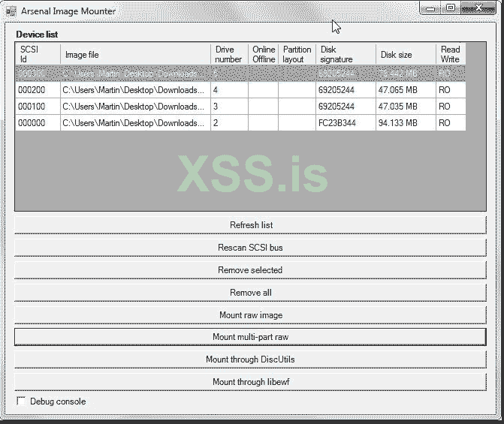
Task: Click the Arsenal Image Mounter title icon
Action: 11,11
